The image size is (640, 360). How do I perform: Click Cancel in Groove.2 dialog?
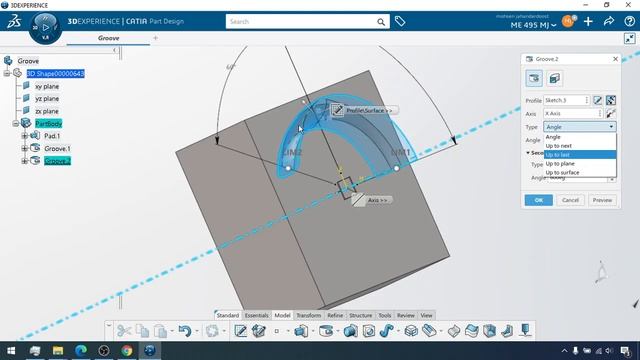570,200
